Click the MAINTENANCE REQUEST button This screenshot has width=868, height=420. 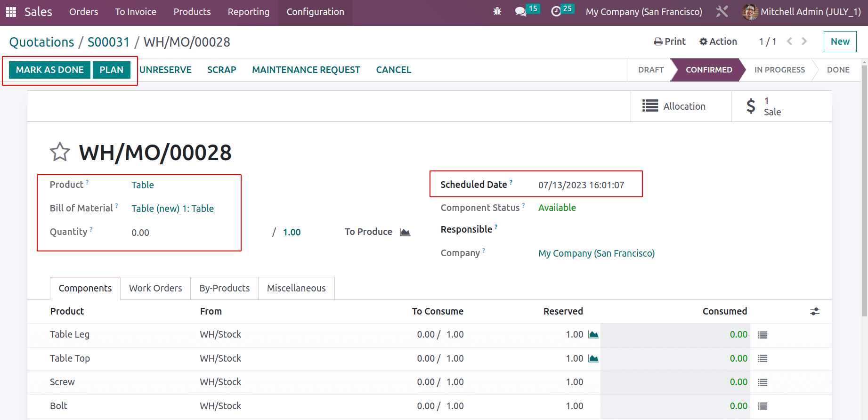click(306, 70)
